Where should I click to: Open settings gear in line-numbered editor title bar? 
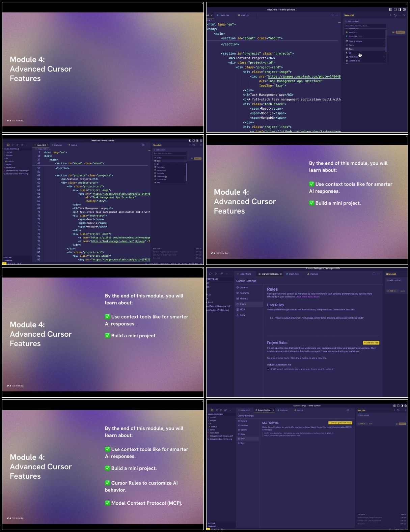coord(201,141)
